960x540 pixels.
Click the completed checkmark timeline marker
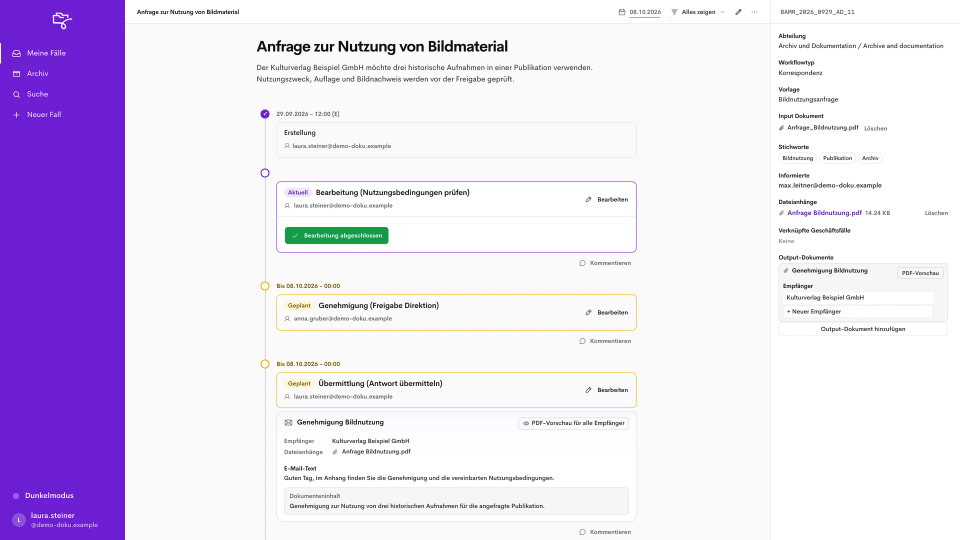click(x=264, y=114)
